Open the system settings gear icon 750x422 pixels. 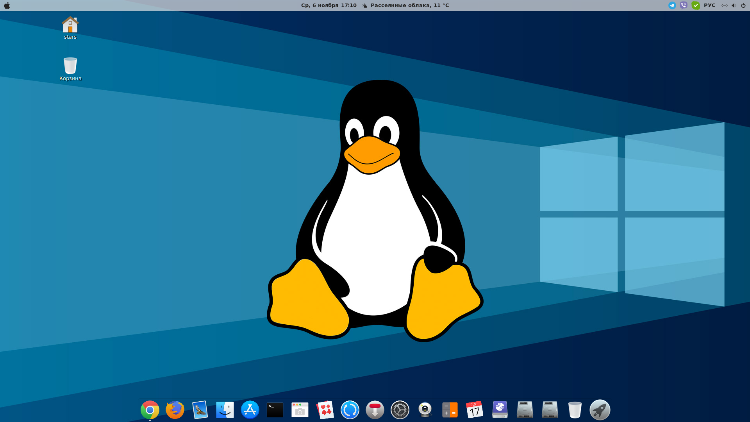point(400,409)
